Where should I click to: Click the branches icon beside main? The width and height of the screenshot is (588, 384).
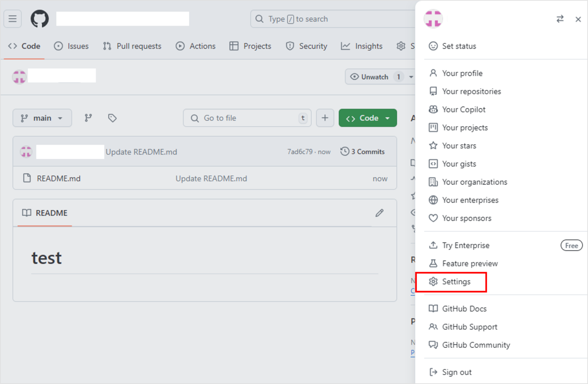(x=88, y=118)
